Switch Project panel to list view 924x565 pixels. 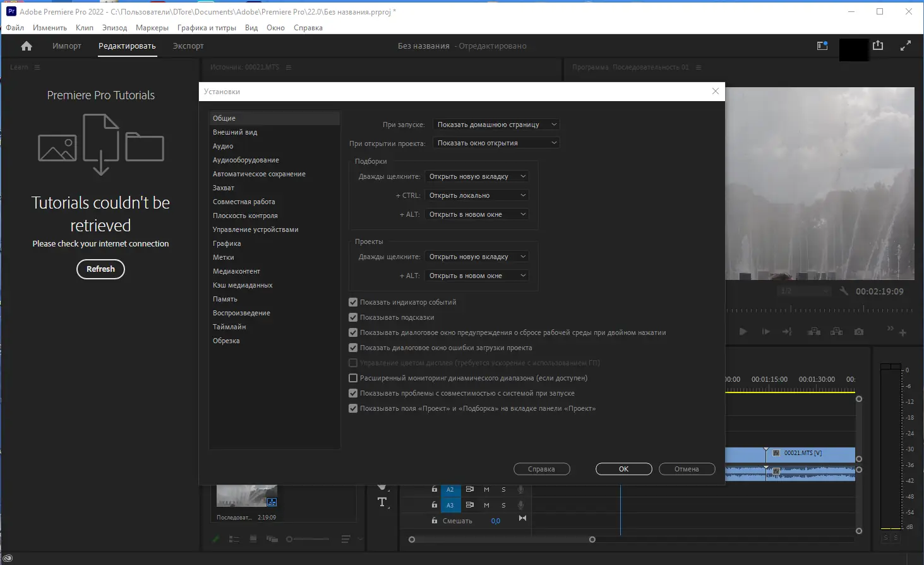234,539
